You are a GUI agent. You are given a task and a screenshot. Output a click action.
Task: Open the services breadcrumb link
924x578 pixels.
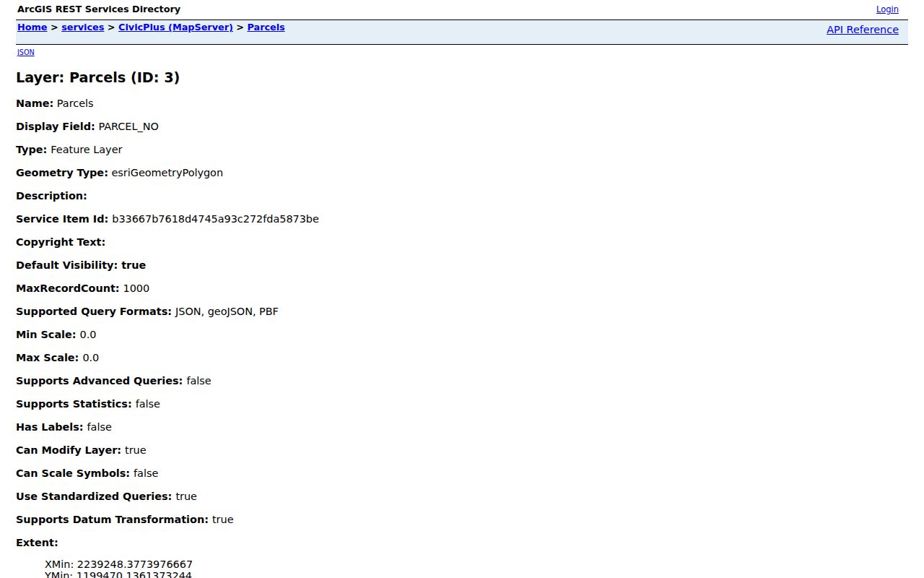82,27
